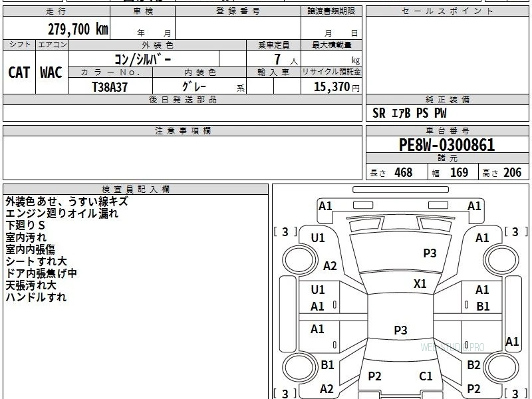The width and height of the screenshot is (532, 399).
Task: Select the note 天張汚れ大
Action: pos(31,285)
